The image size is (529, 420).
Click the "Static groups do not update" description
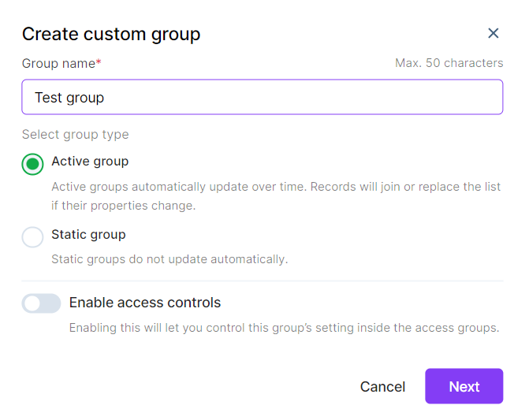[x=170, y=259]
